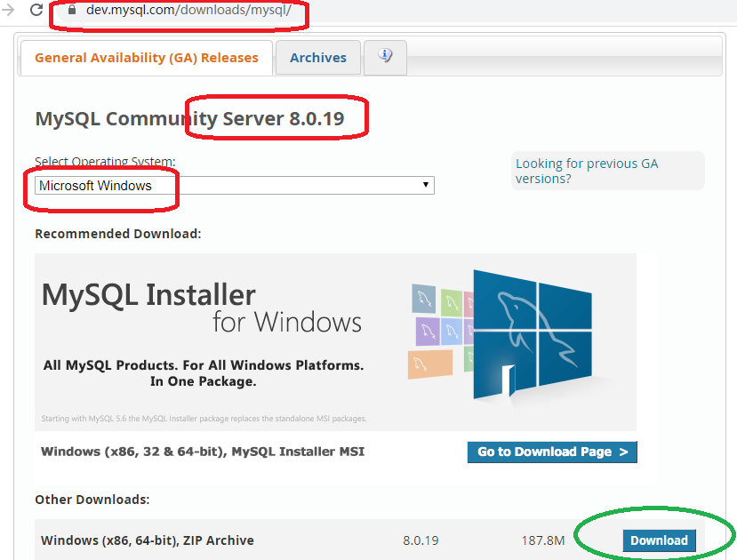Open the info tab icon
The height and width of the screenshot is (560, 737).
[x=385, y=57]
